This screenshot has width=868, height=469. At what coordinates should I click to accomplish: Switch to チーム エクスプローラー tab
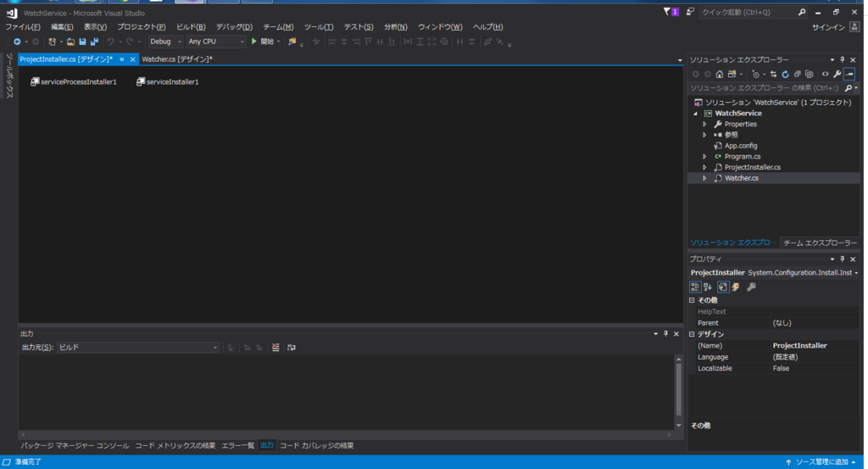coord(820,243)
